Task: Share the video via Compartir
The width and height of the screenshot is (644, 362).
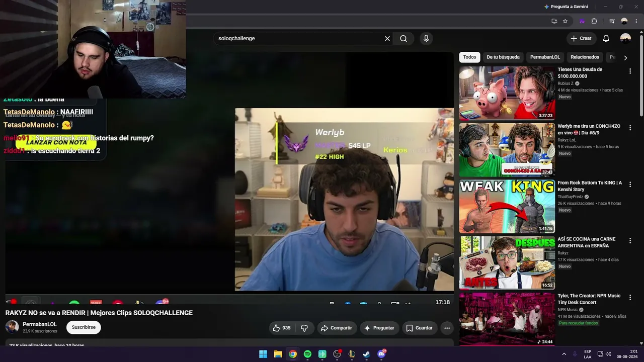Action: click(x=337, y=328)
